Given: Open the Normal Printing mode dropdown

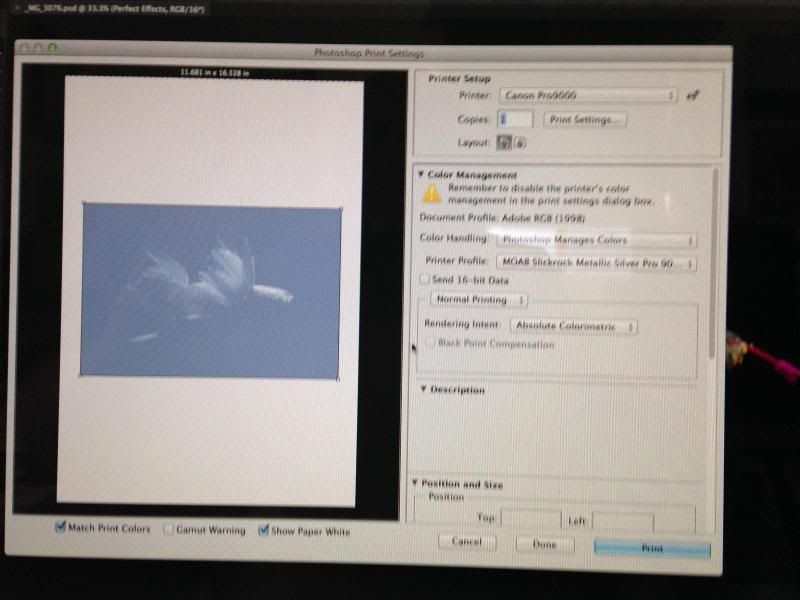Looking at the screenshot, I should (480, 299).
